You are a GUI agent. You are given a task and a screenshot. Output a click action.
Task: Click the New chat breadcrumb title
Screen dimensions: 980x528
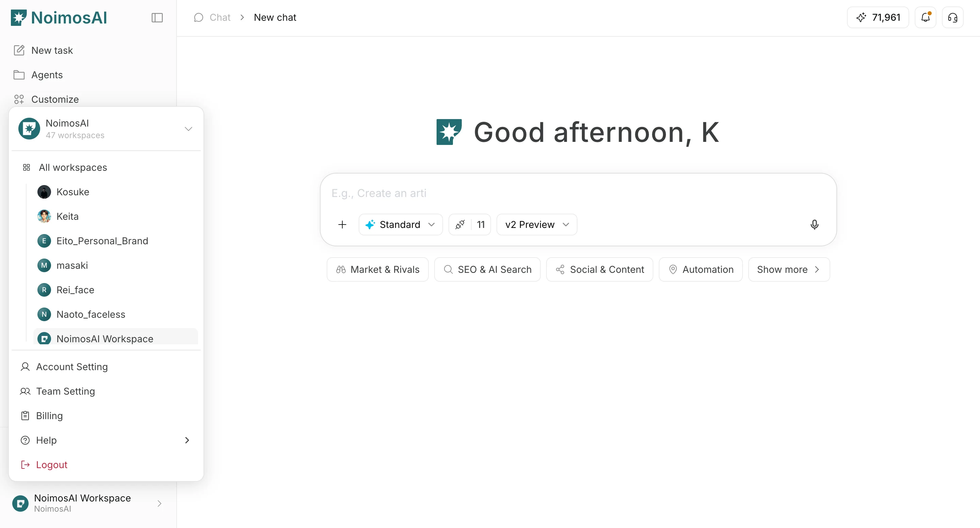[275, 17]
